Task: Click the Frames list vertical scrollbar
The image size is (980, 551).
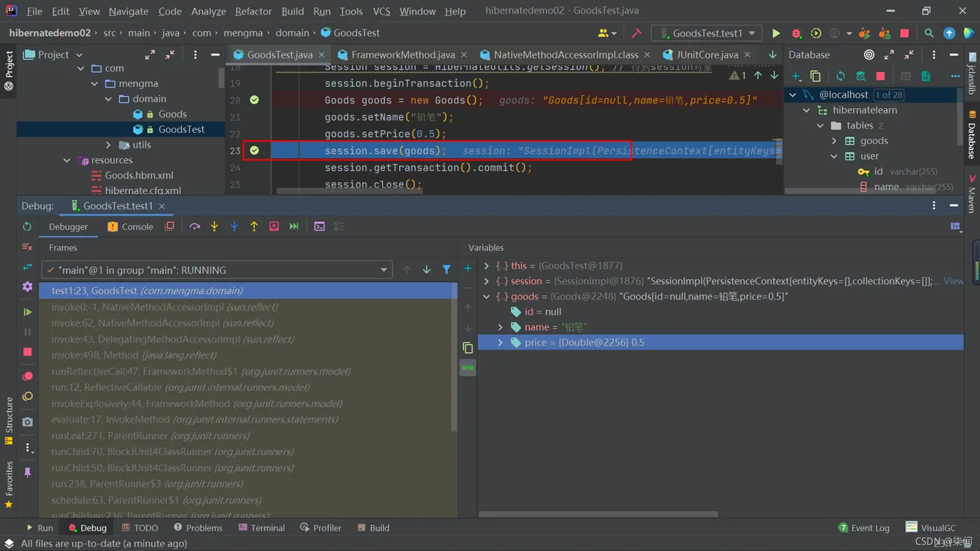Action: pos(454,357)
